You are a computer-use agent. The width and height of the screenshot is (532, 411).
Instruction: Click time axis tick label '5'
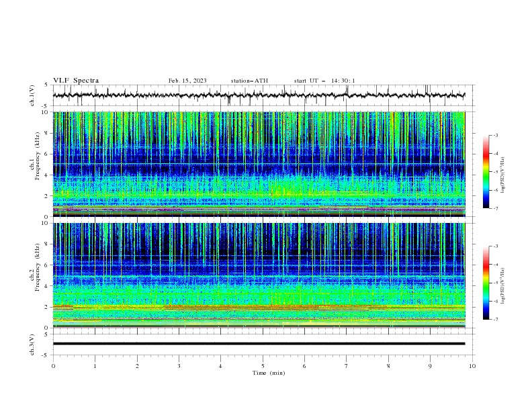tap(263, 366)
